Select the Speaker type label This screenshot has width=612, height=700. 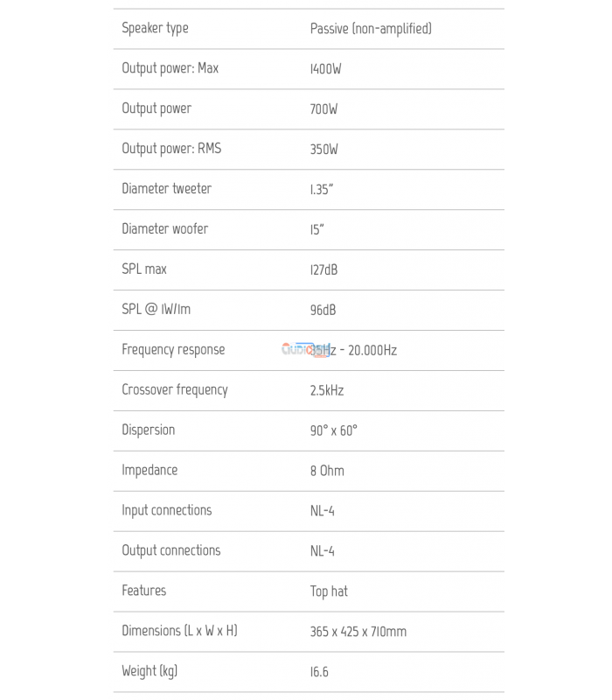156,29
